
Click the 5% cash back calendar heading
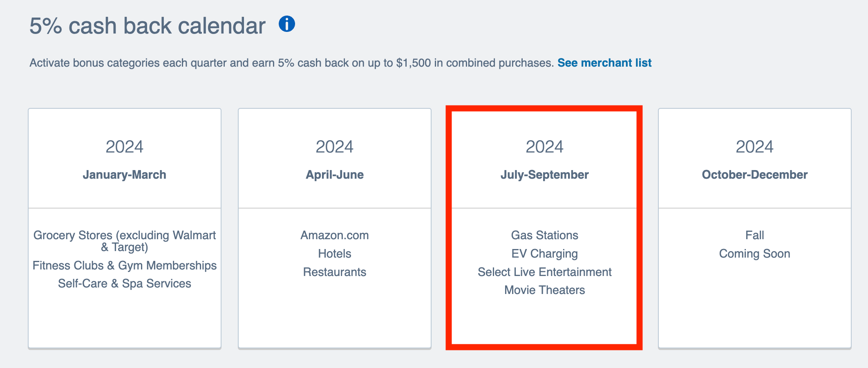click(148, 26)
